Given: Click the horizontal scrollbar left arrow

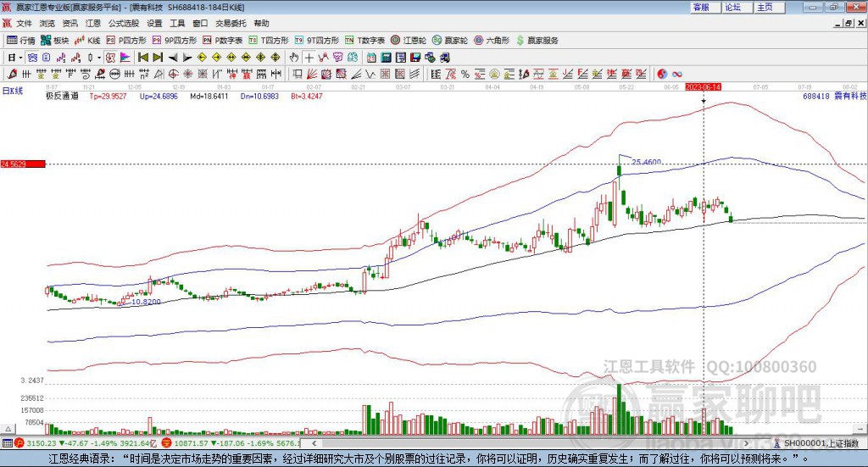Looking at the screenshot, I should click(x=314, y=442).
